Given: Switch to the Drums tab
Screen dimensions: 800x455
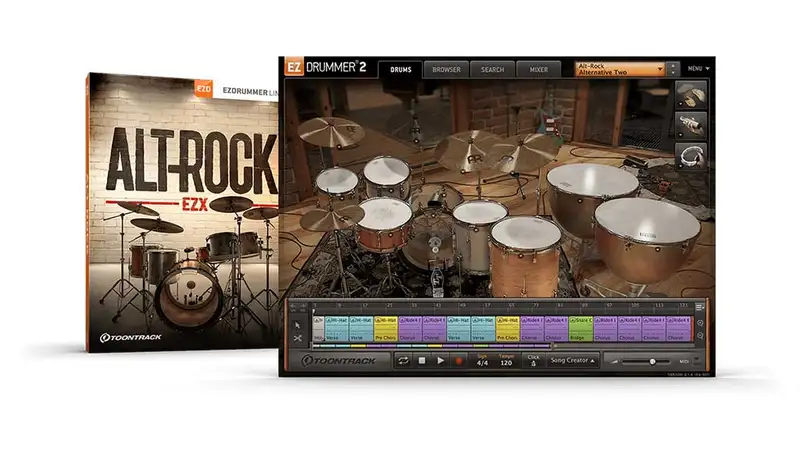Looking at the screenshot, I should [x=401, y=69].
